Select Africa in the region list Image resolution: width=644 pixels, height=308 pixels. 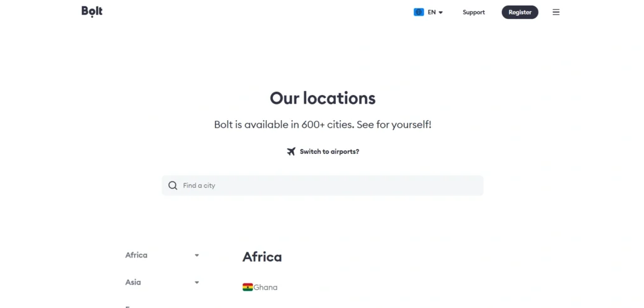point(136,255)
